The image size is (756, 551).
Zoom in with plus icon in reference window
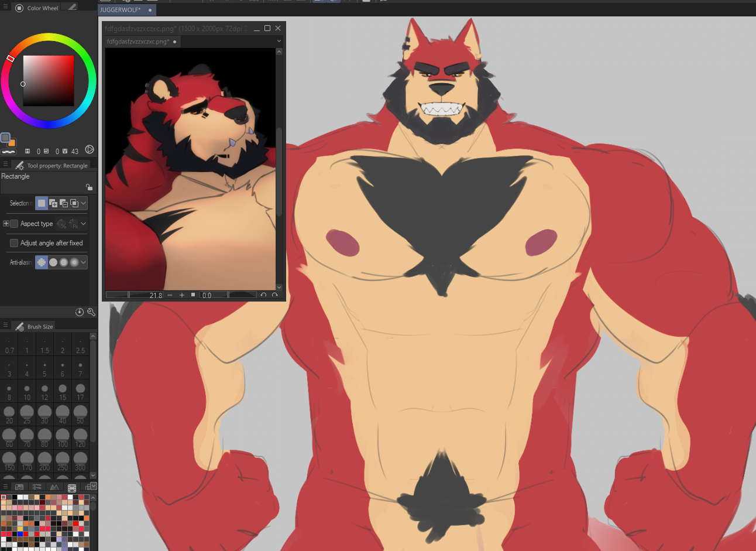tap(182, 295)
